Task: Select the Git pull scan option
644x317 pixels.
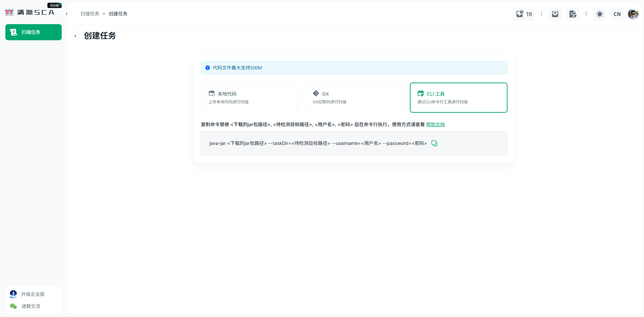Action: (354, 97)
